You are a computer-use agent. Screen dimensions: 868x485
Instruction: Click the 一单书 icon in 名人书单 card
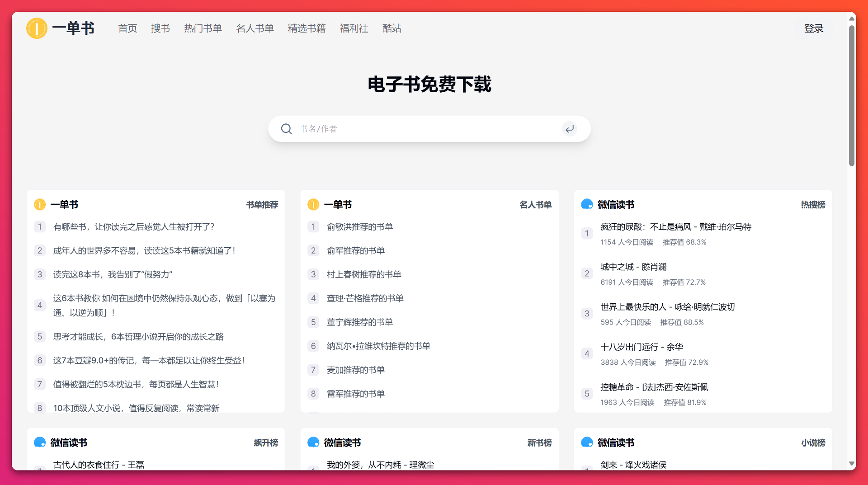(313, 205)
